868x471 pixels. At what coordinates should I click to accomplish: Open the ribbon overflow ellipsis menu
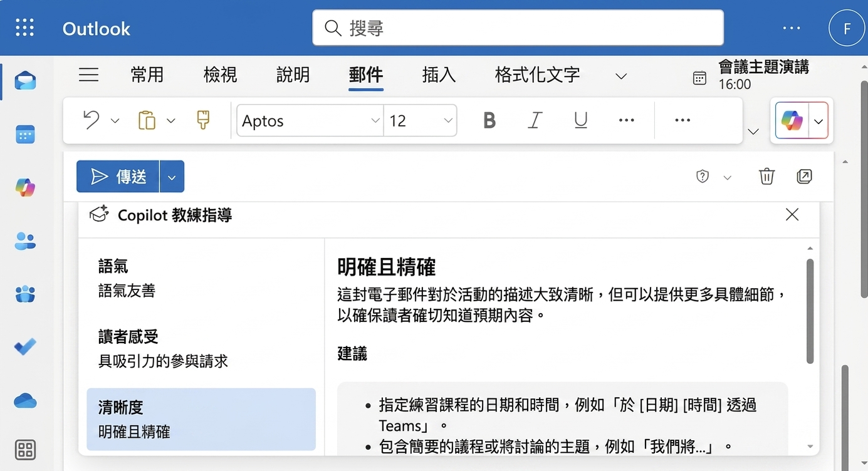[682, 120]
